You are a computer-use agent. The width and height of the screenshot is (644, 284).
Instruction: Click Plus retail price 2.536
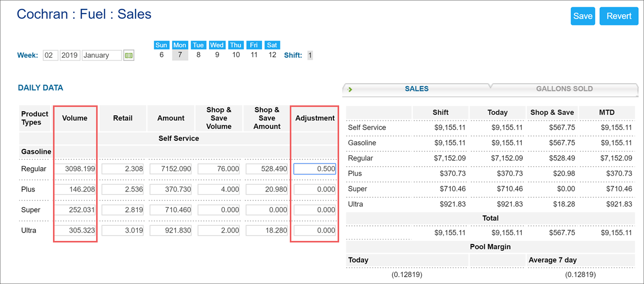[x=123, y=190]
